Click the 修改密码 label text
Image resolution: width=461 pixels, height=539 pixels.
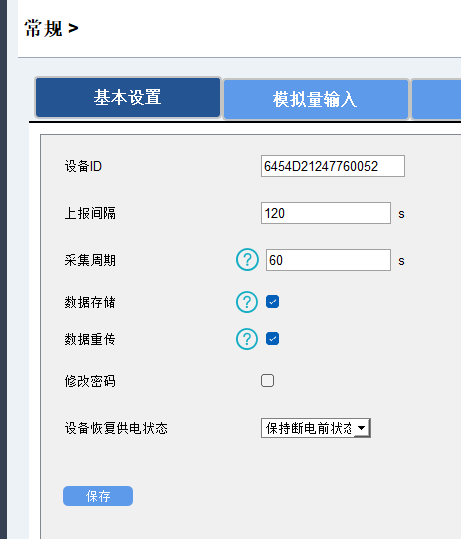90,381
